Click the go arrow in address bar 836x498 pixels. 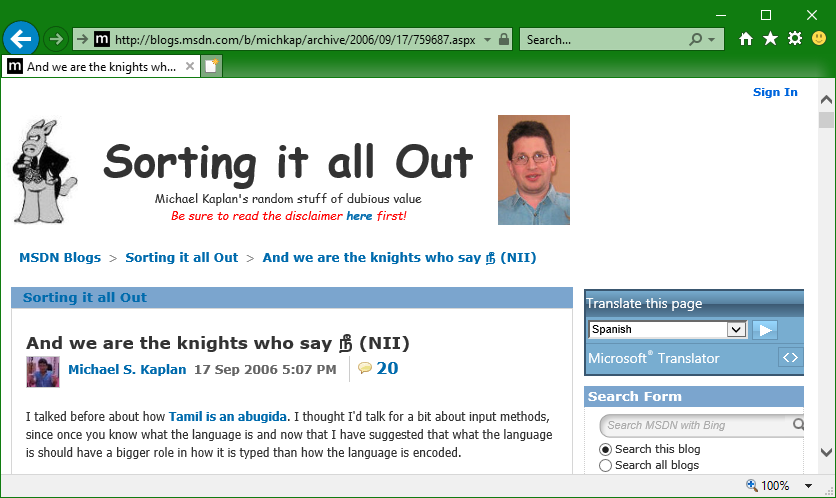pyautogui.click(x=82, y=39)
